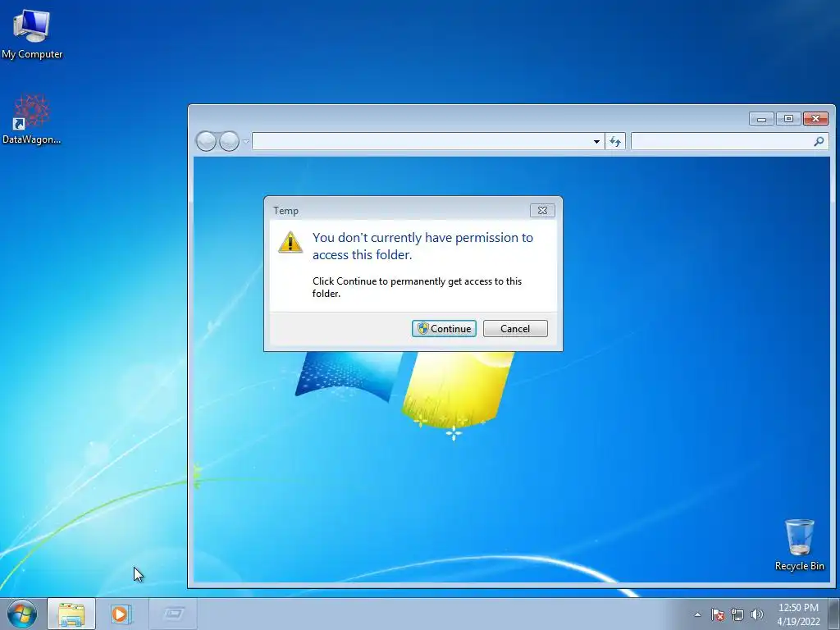Open the clock showing 12:50 PM

798,614
